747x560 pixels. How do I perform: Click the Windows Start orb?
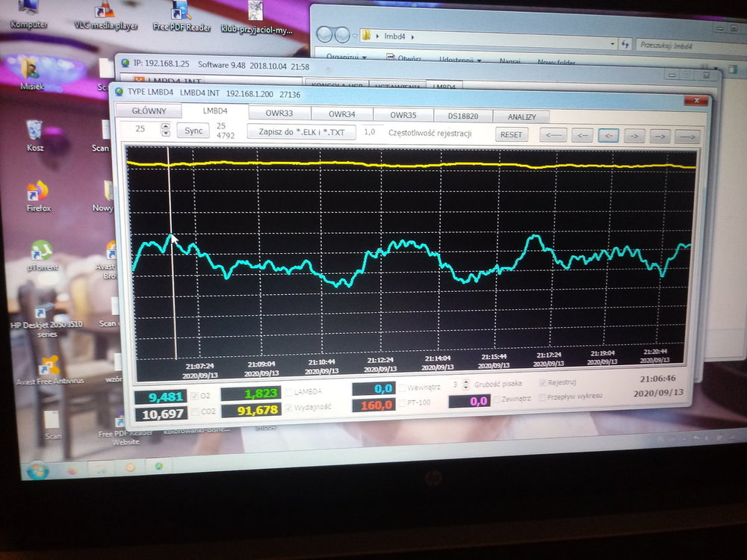[x=37, y=471]
